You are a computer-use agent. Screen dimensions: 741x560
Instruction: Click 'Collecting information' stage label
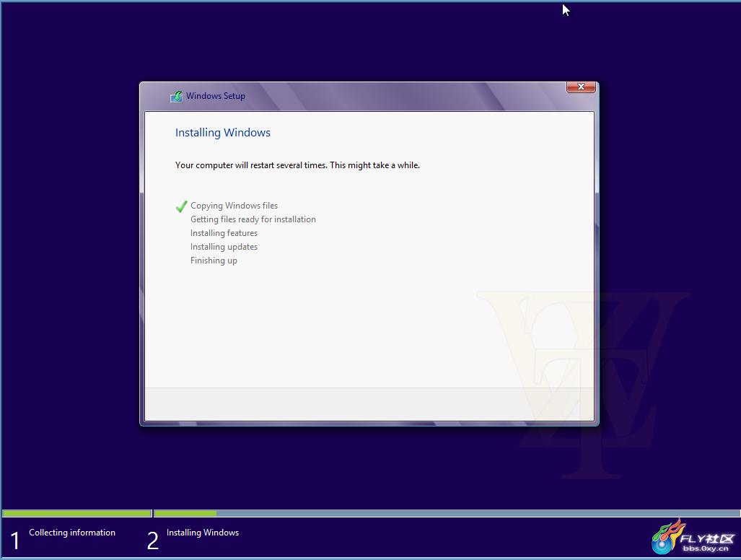pos(72,533)
